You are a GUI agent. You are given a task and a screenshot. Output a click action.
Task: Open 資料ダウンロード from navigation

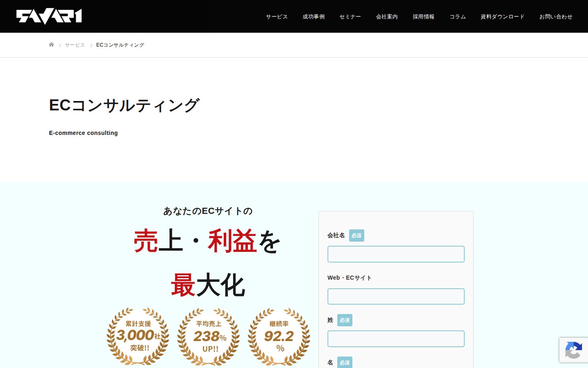pyautogui.click(x=503, y=17)
